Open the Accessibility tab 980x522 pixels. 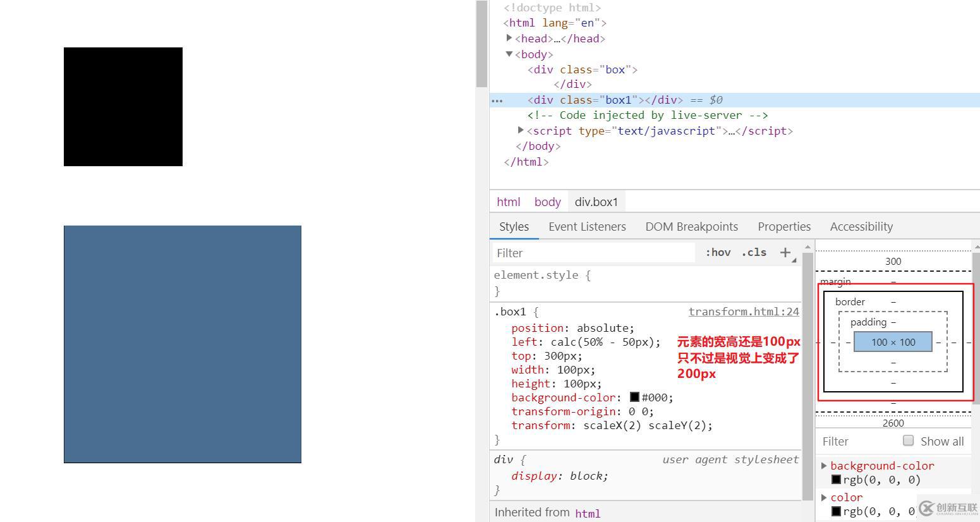861,226
